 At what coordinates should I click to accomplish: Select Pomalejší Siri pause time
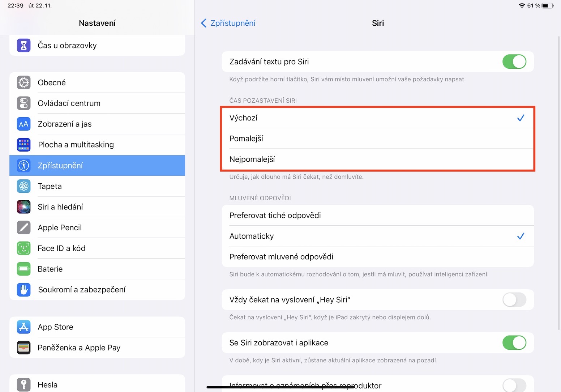coord(377,139)
